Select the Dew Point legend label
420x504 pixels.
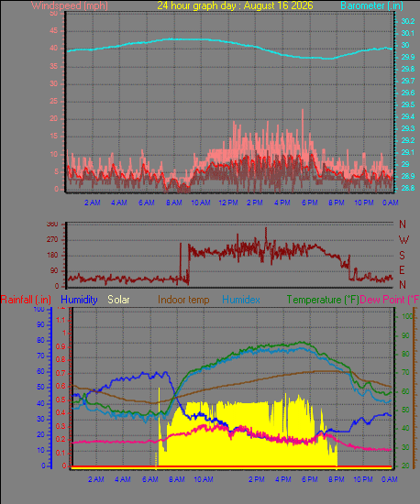tap(390, 300)
